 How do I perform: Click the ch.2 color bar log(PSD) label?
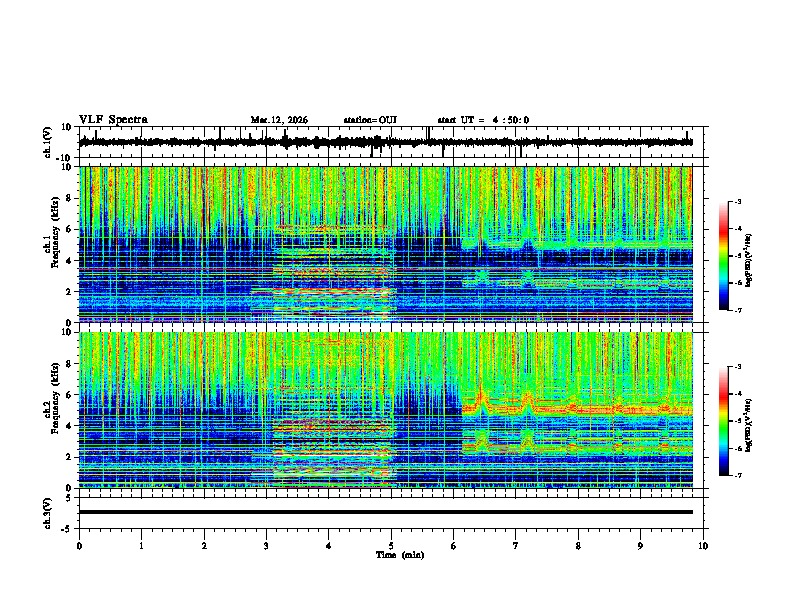[x=749, y=425]
